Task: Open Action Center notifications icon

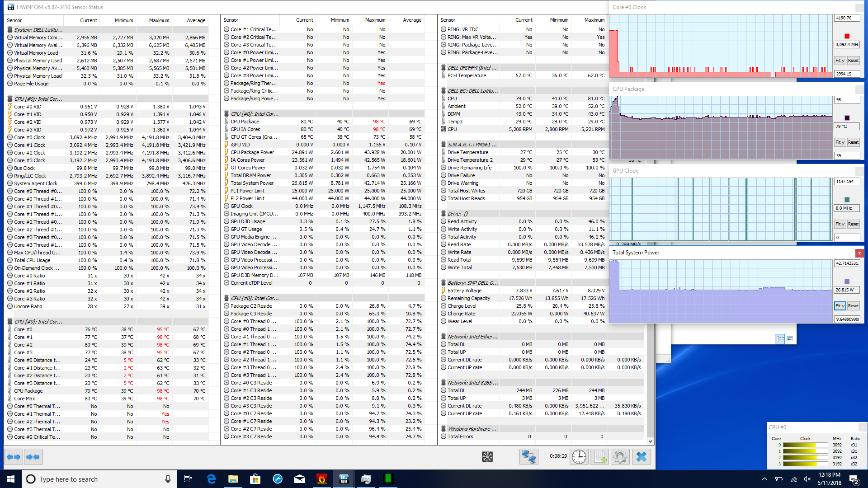Action: [x=854, y=479]
